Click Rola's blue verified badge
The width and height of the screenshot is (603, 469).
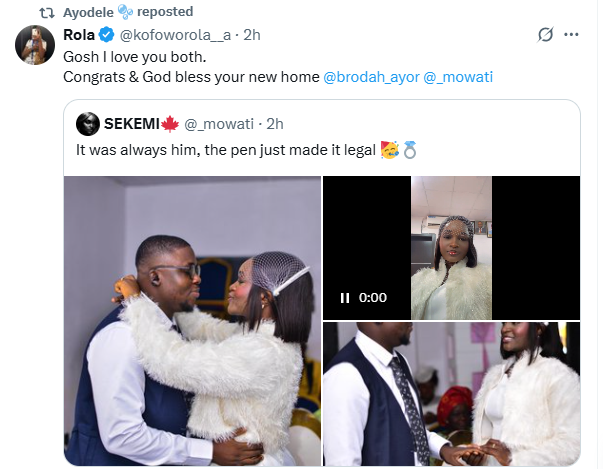tap(105, 35)
